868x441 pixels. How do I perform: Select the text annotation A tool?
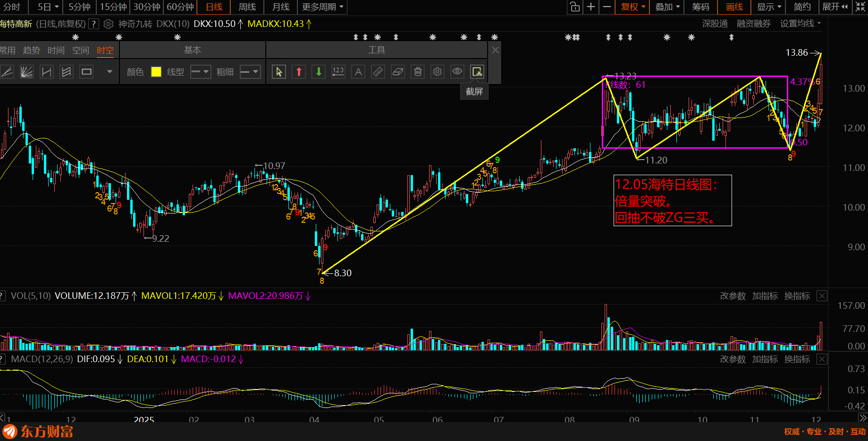[358, 72]
